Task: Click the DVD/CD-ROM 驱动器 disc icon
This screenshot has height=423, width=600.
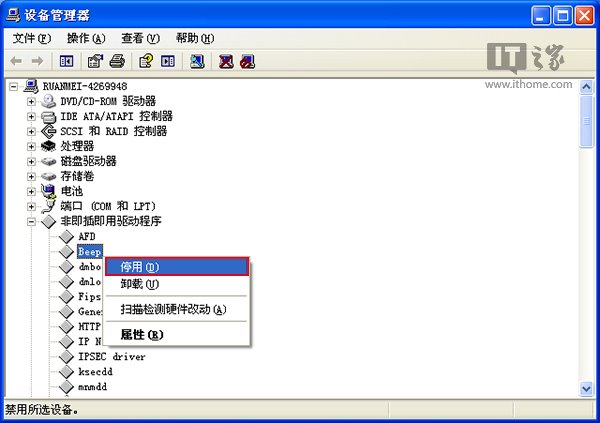Action: (49, 101)
